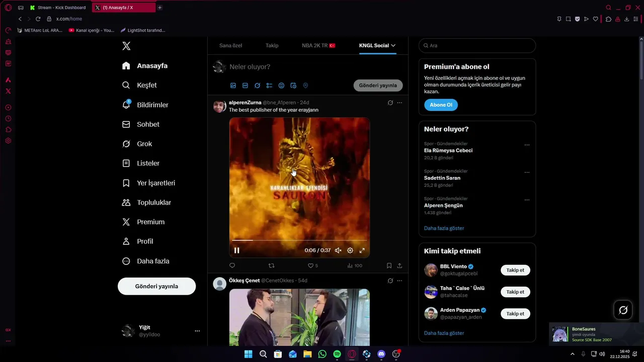Open more options for Ela Rümeysa Cebeci trend
This screenshot has height=362, width=644.
527,145
